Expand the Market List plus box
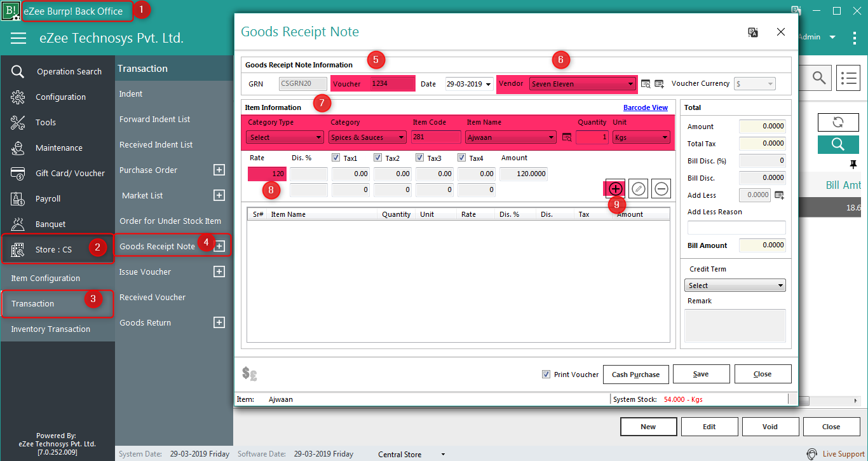Screen dimensions: 868x461 point(219,195)
